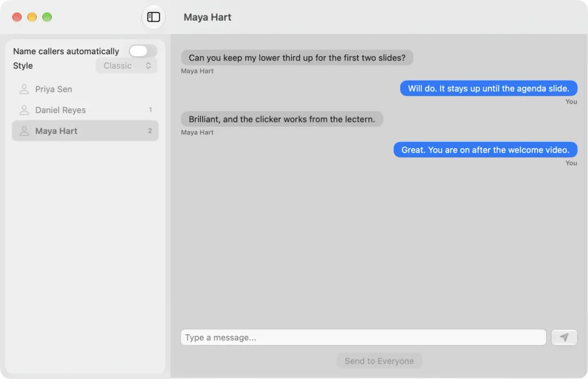Select Daniel Reyes in the caller list
Screen dimensions: 588x379
click(x=85, y=110)
